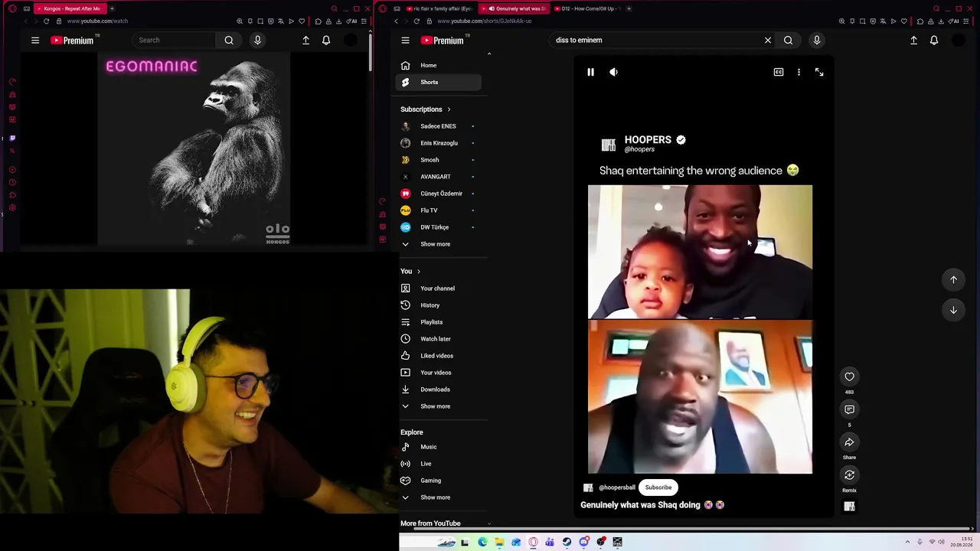980x551 pixels.
Task: Open Live in the Explore section
Action: (x=439, y=464)
